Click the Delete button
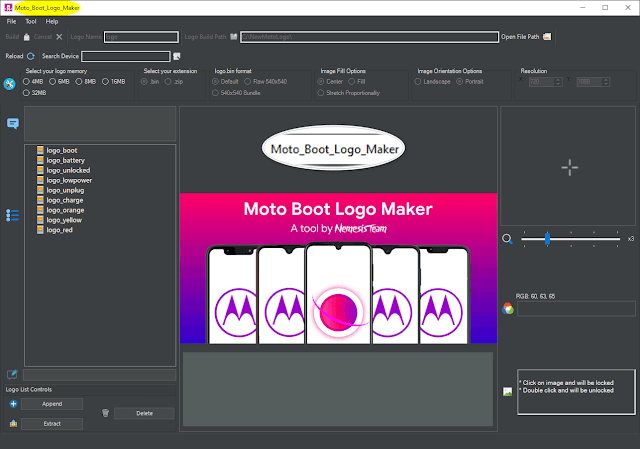This screenshot has width=640, height=449. [x=144, y=413]
